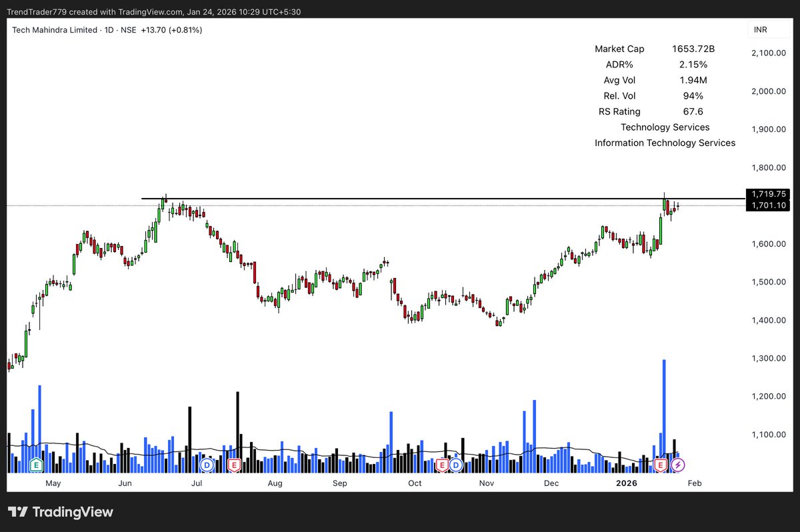The height and width of the screenshot is (532, 800).
Task: Click the green earnings marker before May
Action: [x=37, y=464]
